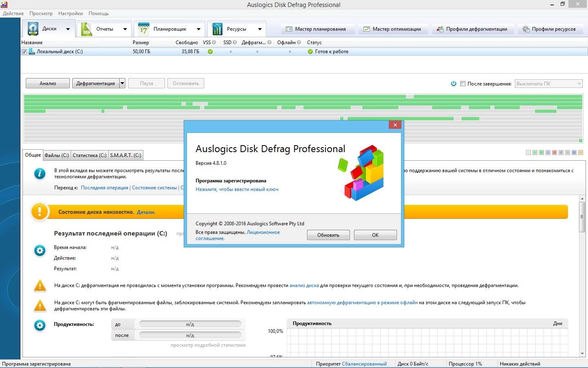Screen dimensions: 588x368
Task: Click the red cluster legend swatch
Action: click(555, 153)
